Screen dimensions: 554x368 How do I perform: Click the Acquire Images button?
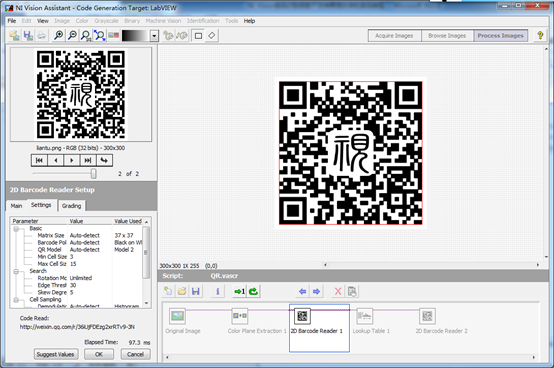[394, 36]
